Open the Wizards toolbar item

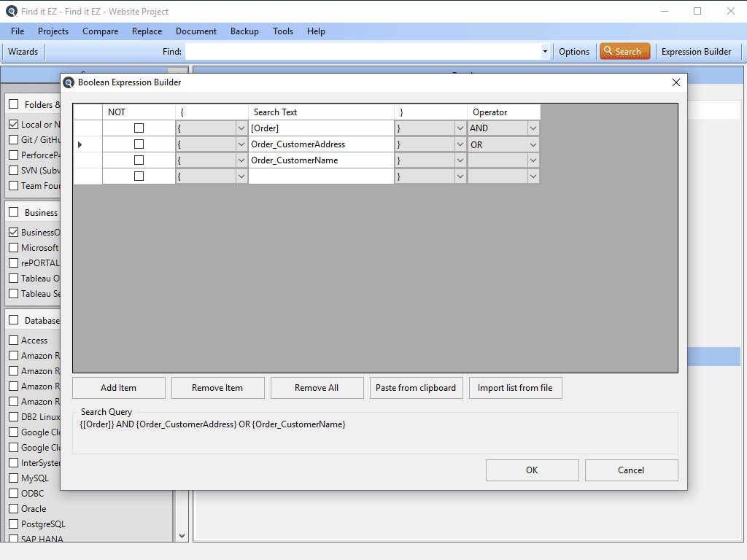tap(23, 52)
